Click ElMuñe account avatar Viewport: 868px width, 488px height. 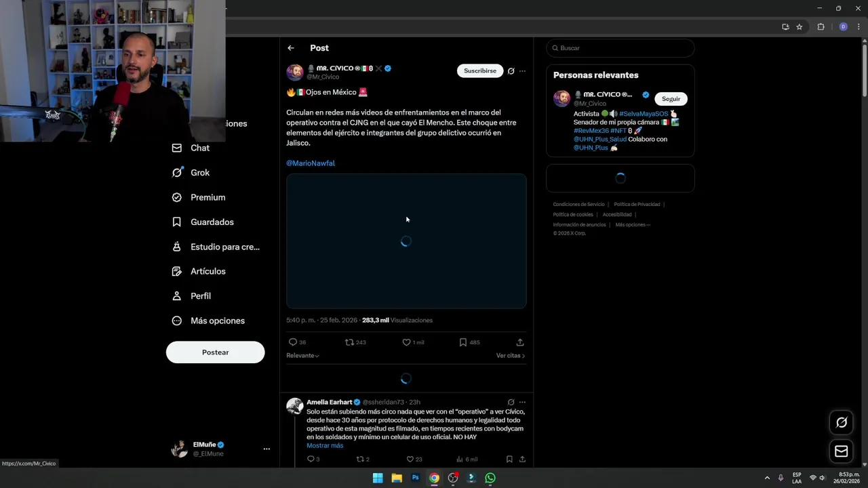point(180,449)
